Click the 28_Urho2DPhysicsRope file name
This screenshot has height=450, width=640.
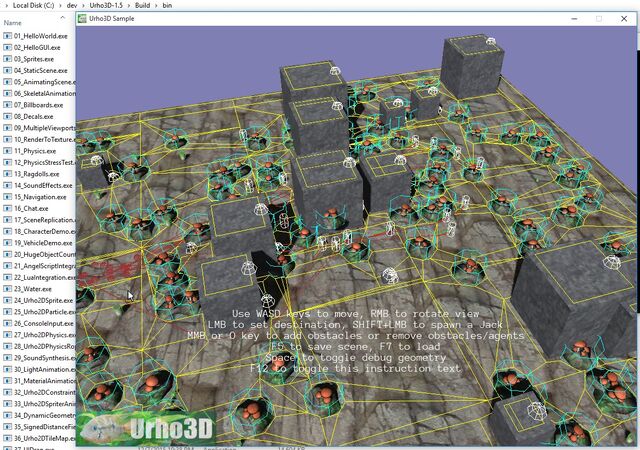pos(44,346)
